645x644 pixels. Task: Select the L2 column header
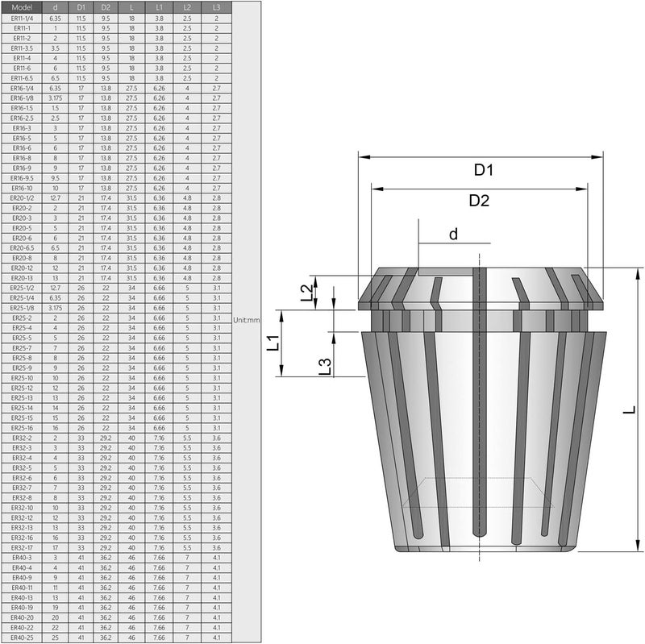(185, 6)
